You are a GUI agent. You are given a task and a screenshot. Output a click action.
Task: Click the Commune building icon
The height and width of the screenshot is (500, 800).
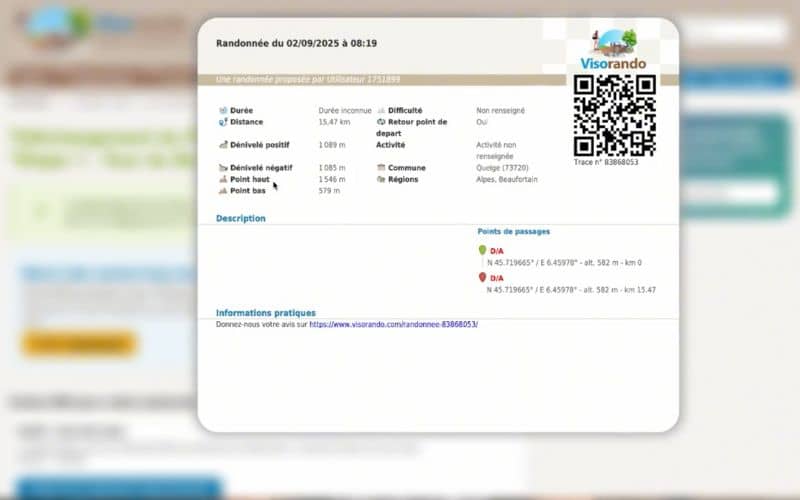(381, 168)
